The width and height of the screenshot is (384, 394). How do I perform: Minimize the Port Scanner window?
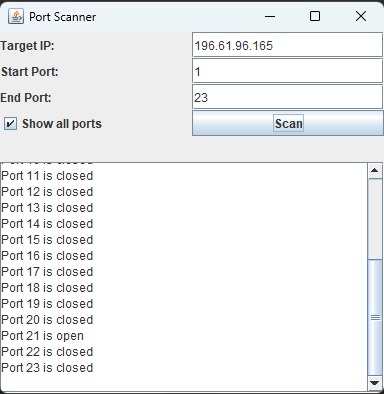[270, 16]
